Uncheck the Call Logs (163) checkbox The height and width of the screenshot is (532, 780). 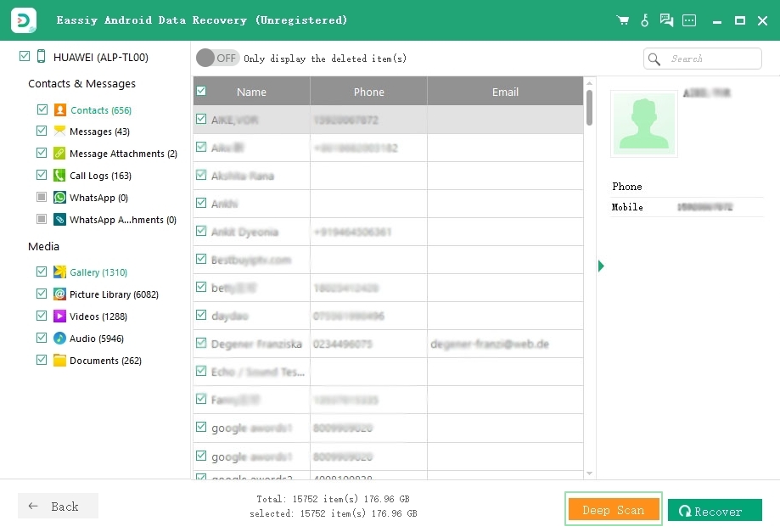pos(42,175)
